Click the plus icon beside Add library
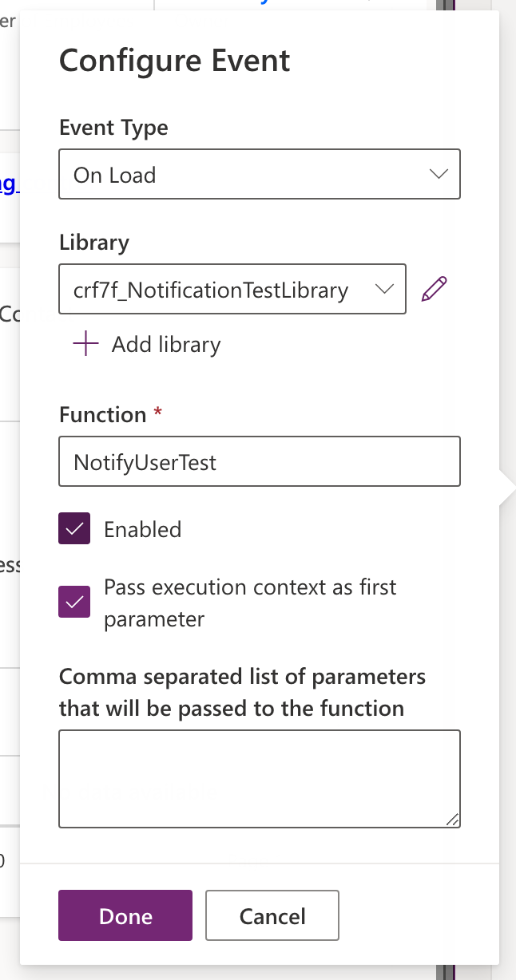 (x=85, y=344)
